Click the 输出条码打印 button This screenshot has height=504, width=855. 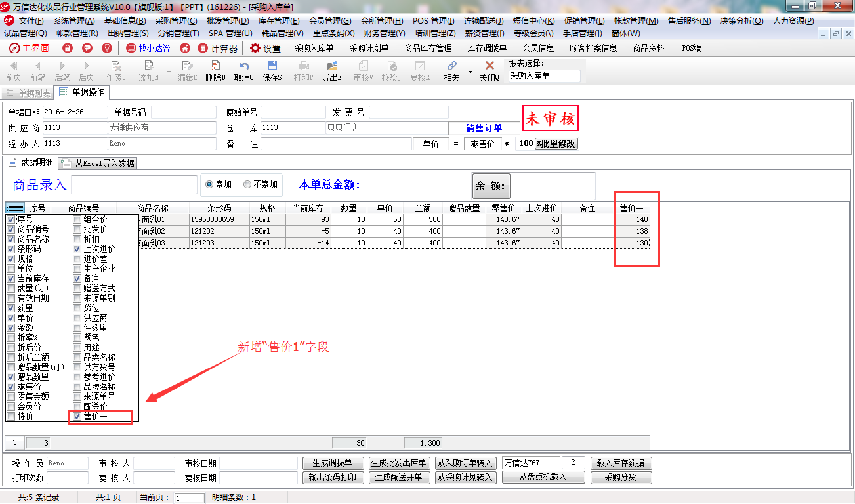tap(333, 477)
